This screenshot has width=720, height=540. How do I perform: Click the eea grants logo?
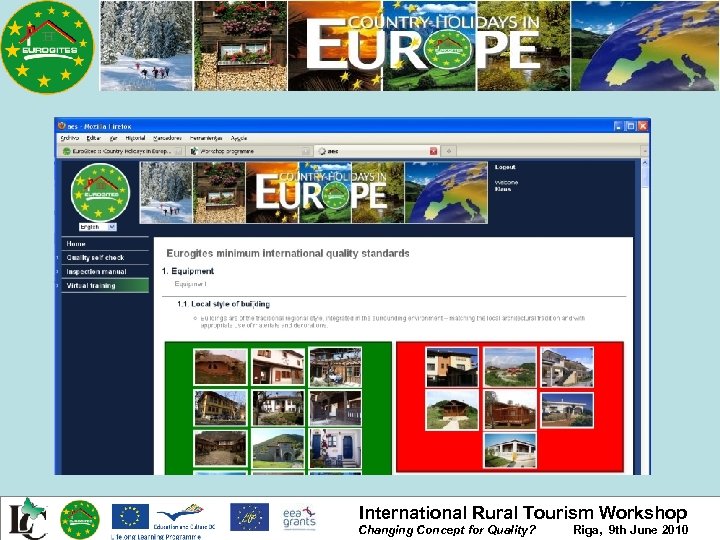coord(299,518)
